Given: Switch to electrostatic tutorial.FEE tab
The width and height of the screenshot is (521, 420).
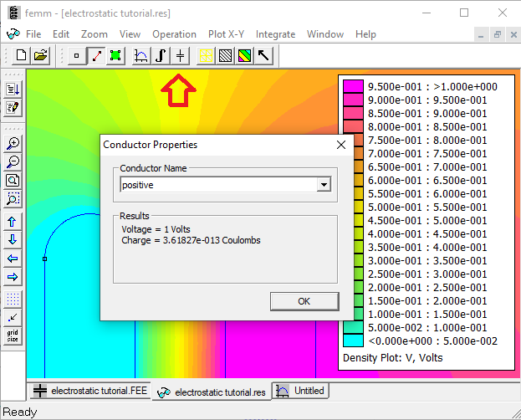Looking at the screenshot, I should (90, 391).
